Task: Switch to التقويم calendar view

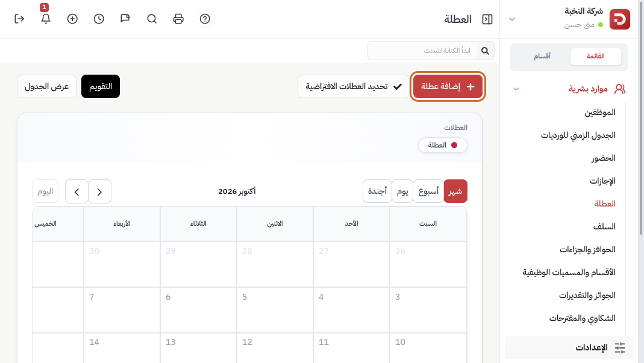Action: tap(101, 86)
